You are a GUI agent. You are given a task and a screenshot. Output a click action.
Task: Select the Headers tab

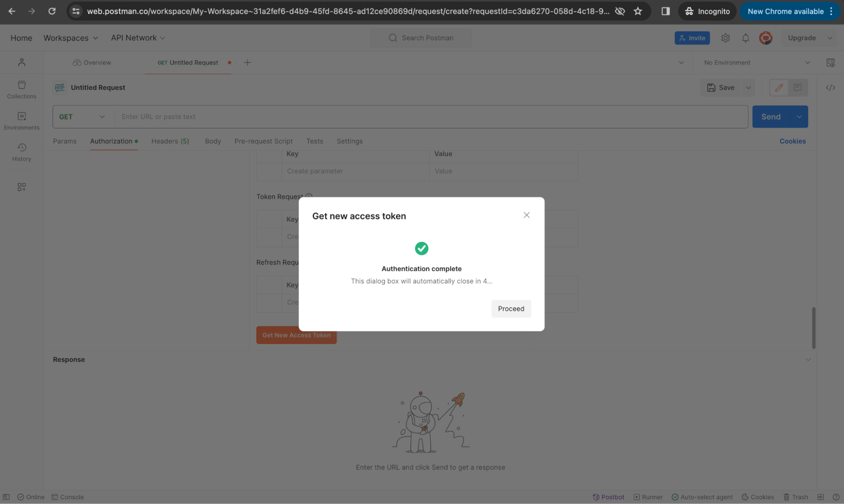click(x=170, y=141)
